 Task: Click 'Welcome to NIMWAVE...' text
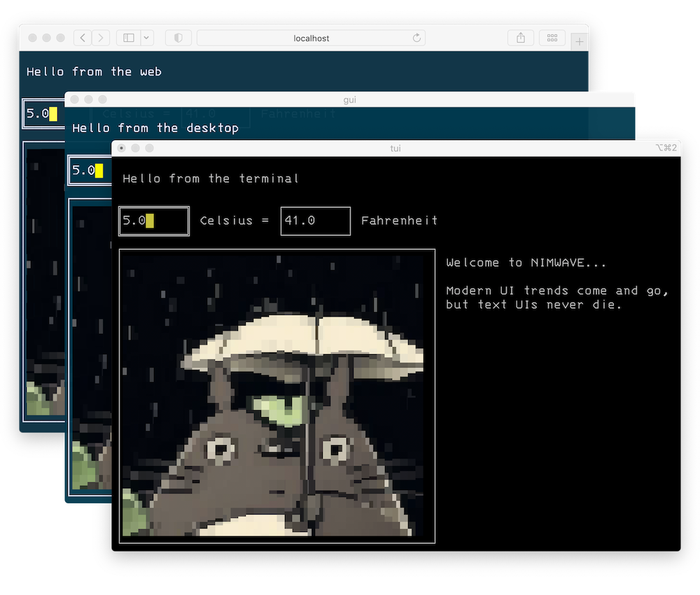point(526,262)
